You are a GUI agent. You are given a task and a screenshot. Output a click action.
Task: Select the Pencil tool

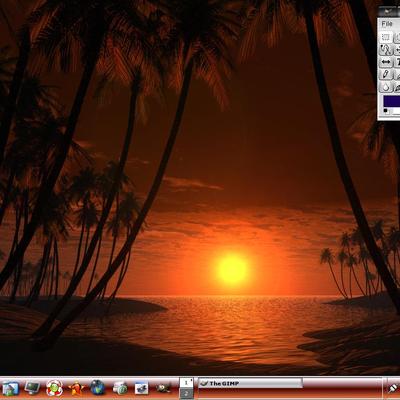[x=386, y=74]
